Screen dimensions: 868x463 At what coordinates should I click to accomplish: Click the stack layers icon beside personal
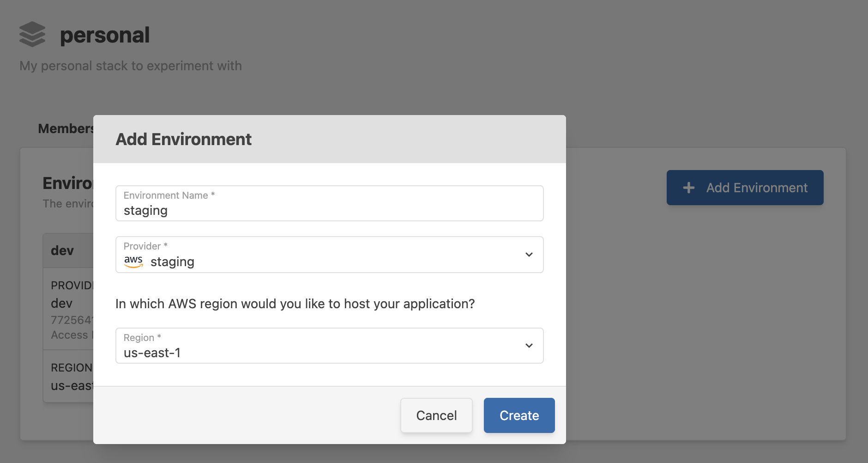[x=32, y=35]
